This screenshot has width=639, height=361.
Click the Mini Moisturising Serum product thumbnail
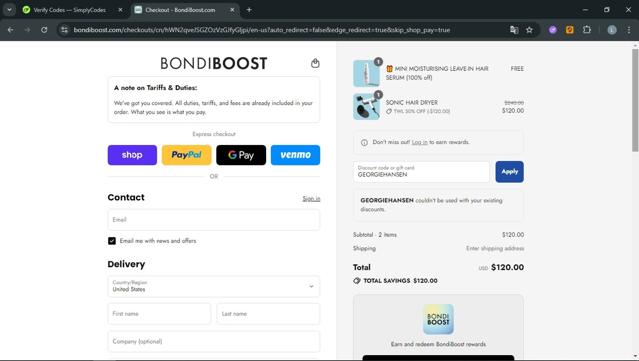(366, 73)
